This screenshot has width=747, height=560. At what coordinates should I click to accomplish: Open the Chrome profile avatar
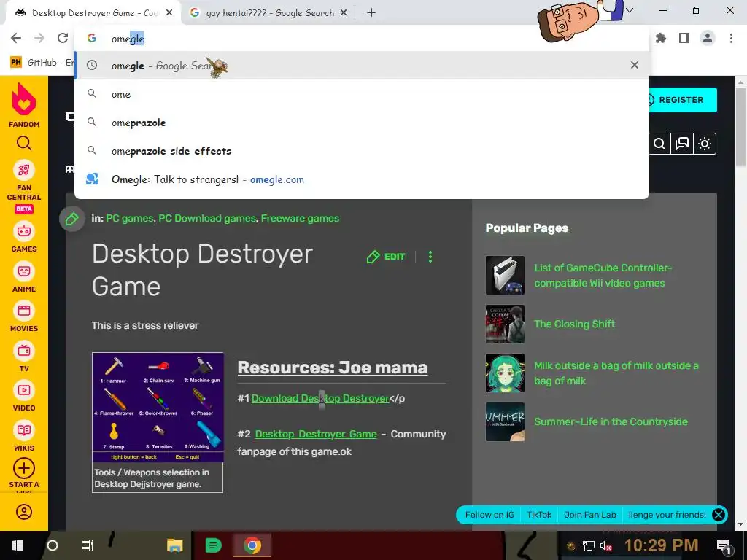click(708, 38)
